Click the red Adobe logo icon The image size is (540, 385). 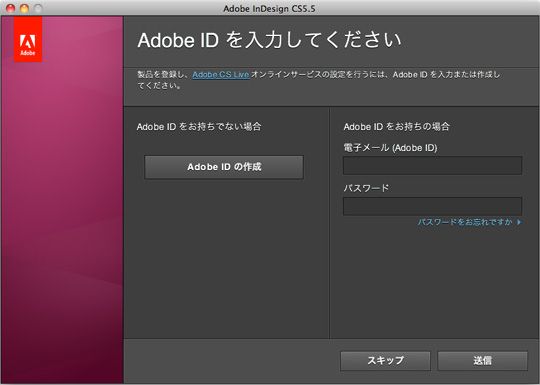(28, 40)
